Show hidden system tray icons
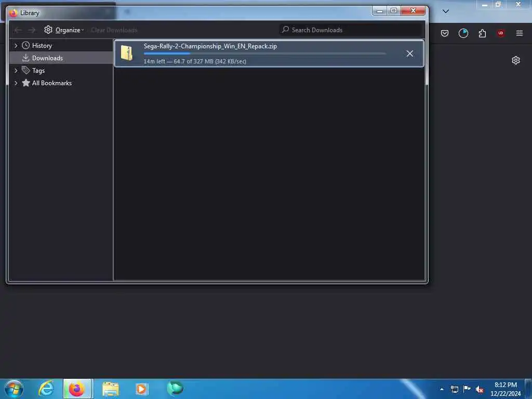The height and width of the screenshot is (399, 532). [x=442, y=389]
